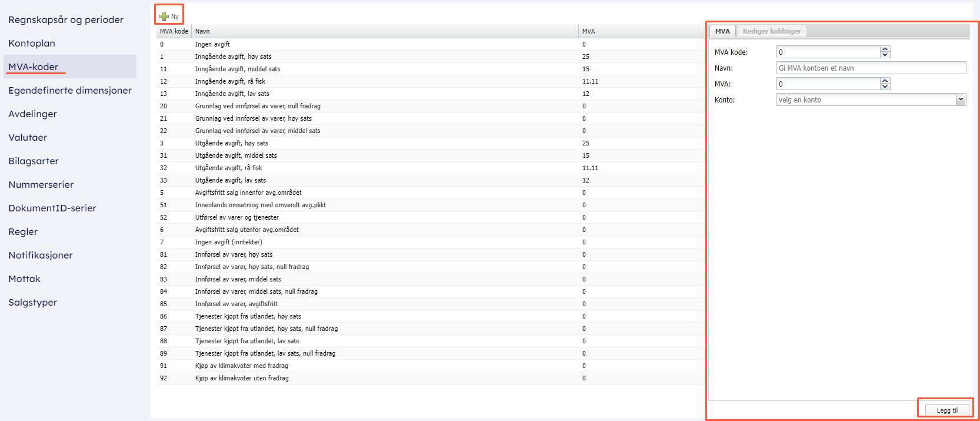980x421 pixels.
Task: Focus the Navn input field
Action: coord(871,68)
